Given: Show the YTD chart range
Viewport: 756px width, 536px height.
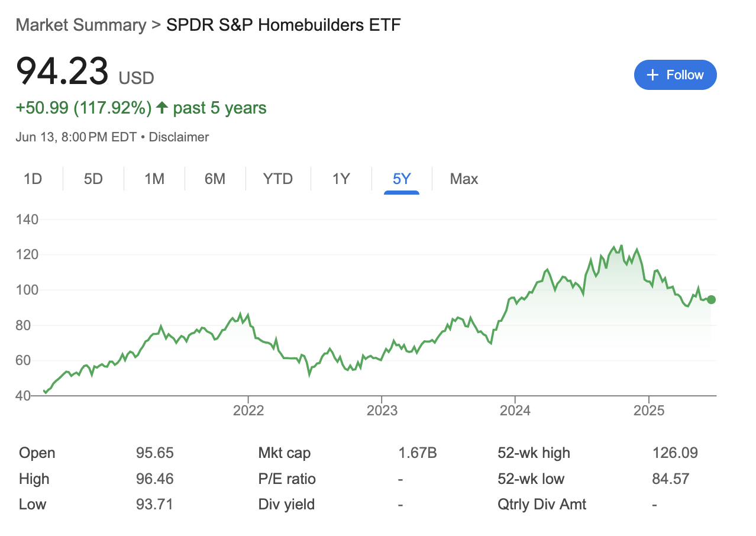Looking at the screenshot, I should click(x=278, y=179).
